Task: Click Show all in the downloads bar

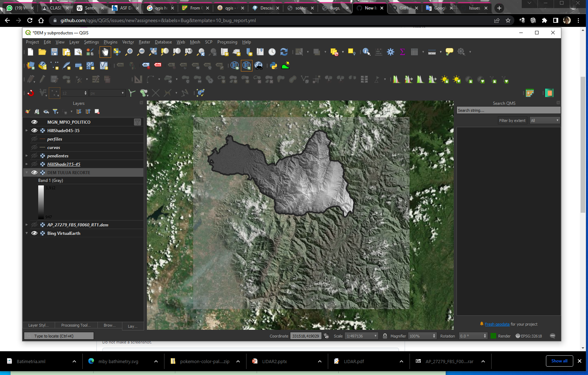Action: click(x=559, y=361)
